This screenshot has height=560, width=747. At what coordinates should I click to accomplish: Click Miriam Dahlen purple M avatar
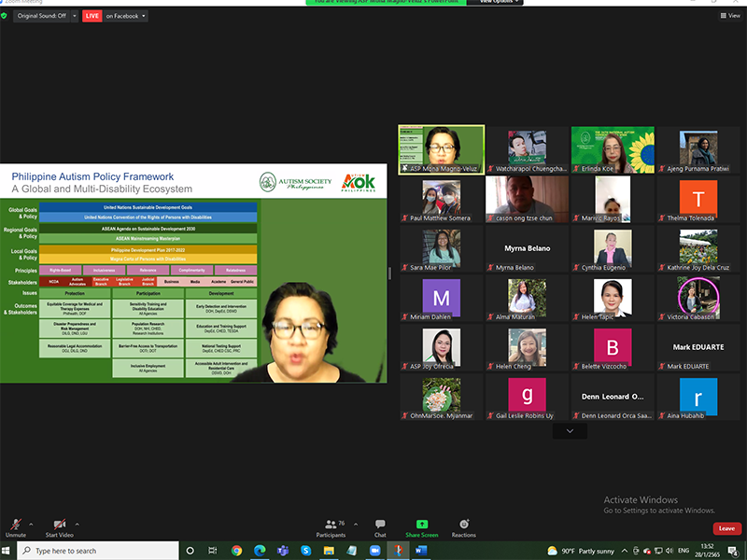(x=441, y=298)
